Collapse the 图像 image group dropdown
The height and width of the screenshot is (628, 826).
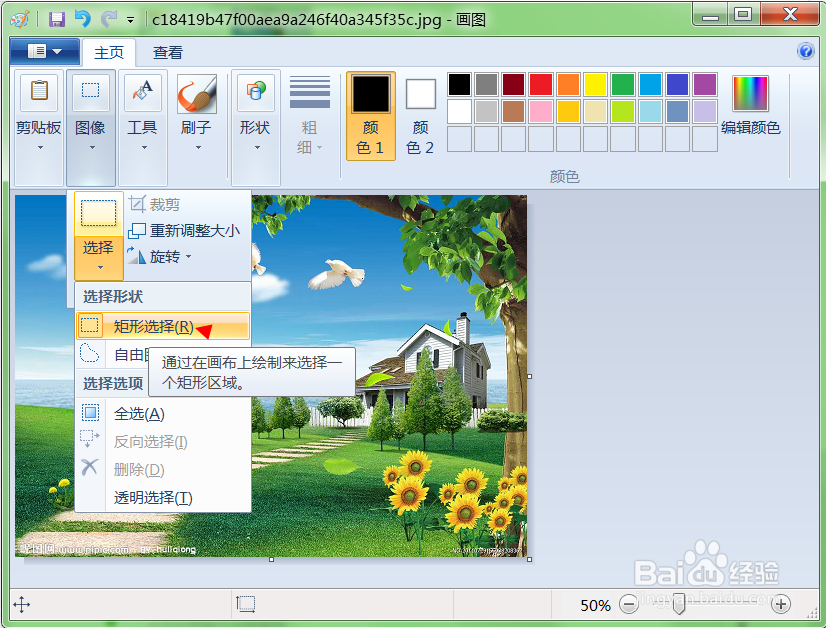[91, 128]
